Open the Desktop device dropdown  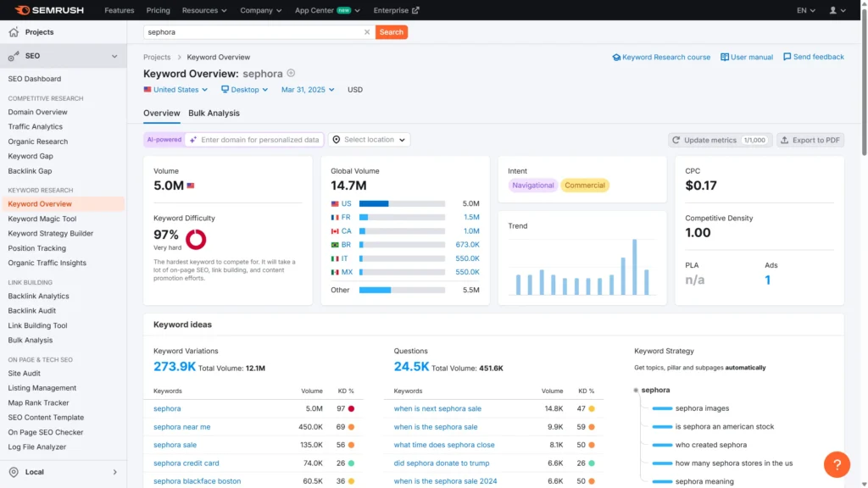(x=245, y=89)
